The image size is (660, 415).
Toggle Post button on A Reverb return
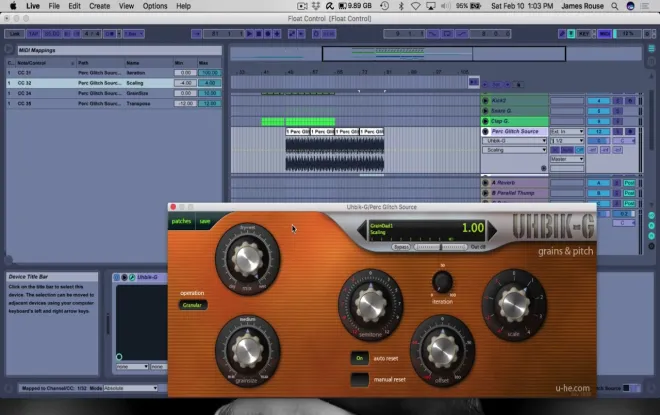click(x=629, y=183)
